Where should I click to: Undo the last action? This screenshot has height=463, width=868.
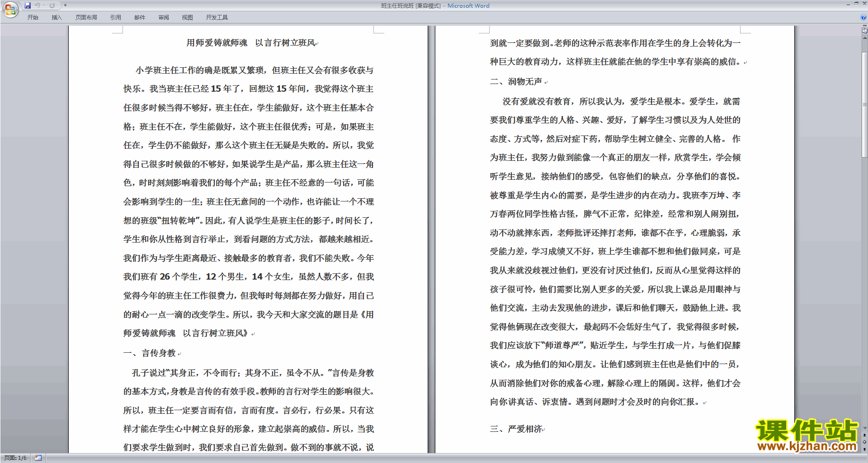point(38,5)
